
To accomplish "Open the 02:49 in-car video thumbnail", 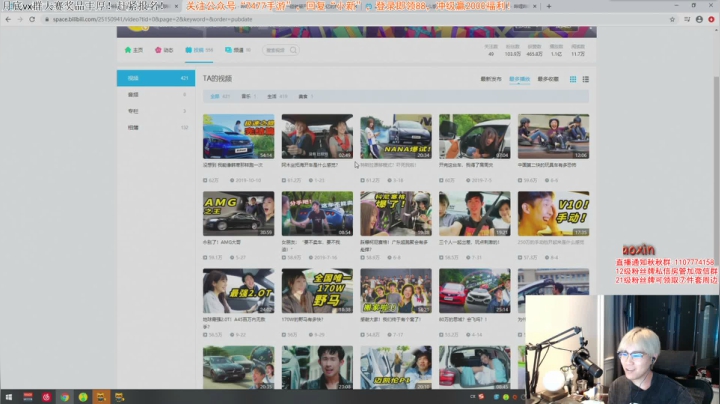I will coord(317,136).
